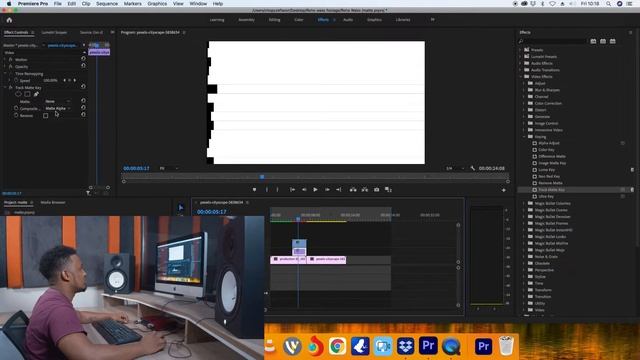Reset the Opacity effect parameters
The width and height of the screenshot is (640, 360).
click(x=83, y=66)
